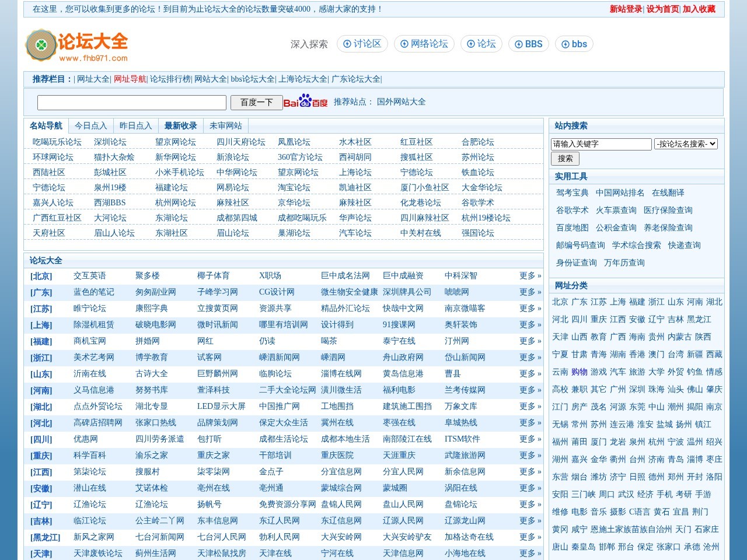Screen dimensions: 747x560
Task: Click the 请输入关键字 keyword field
Action: [601, 144]
